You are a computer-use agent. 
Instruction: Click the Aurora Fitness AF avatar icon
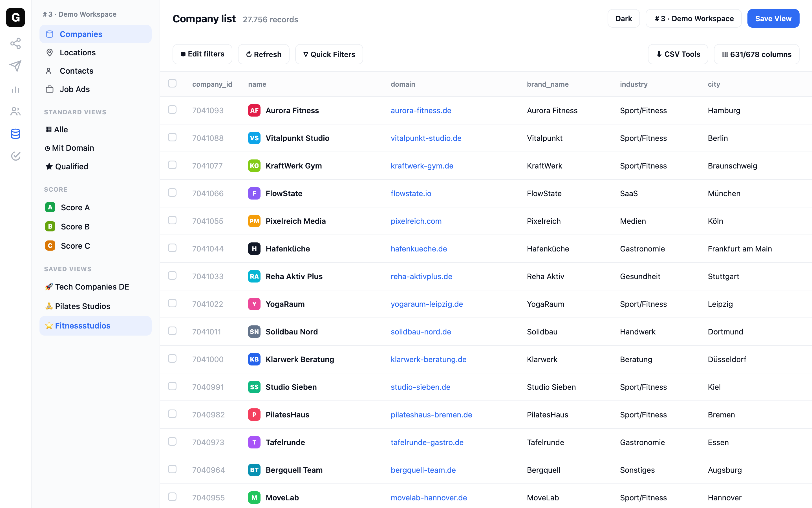pos(254,111)
